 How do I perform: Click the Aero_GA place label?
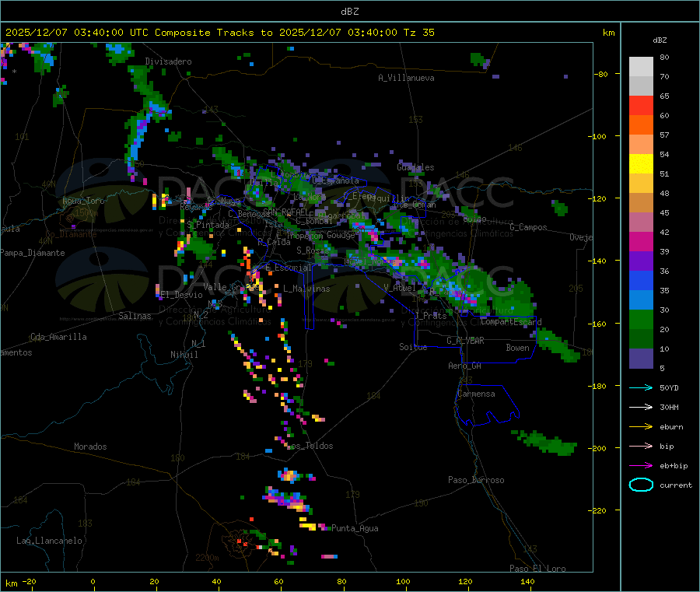(x=465, y=366)
